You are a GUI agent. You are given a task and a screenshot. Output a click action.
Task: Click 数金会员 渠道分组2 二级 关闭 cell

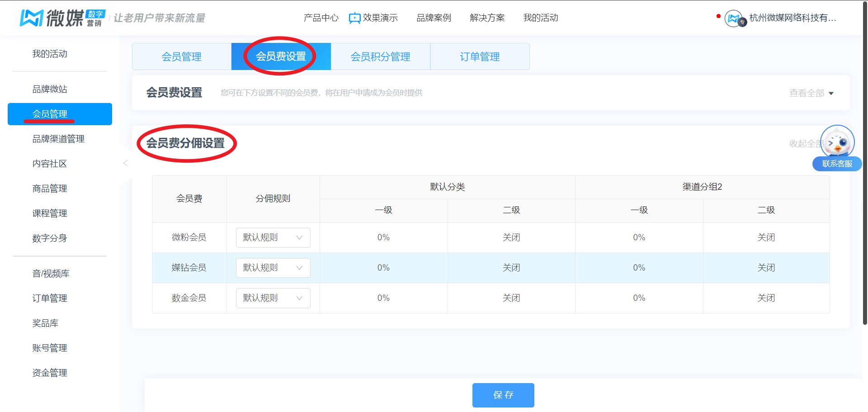(766, 298)
